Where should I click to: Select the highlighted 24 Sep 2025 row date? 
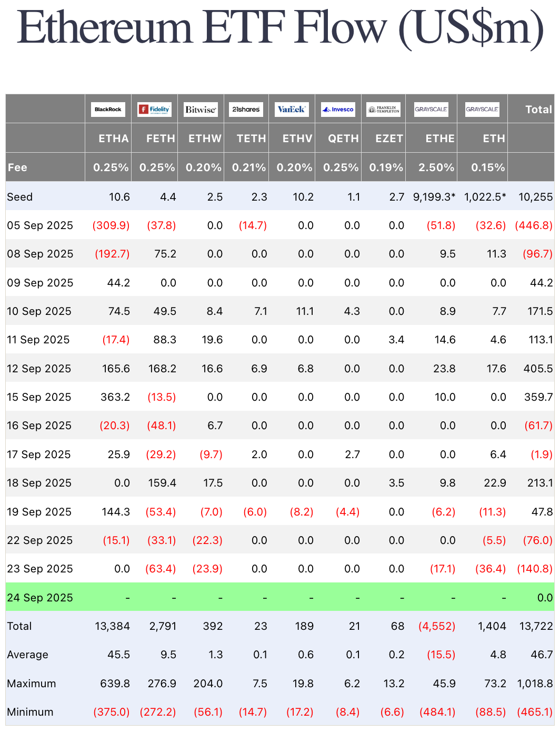pos(40,598)
